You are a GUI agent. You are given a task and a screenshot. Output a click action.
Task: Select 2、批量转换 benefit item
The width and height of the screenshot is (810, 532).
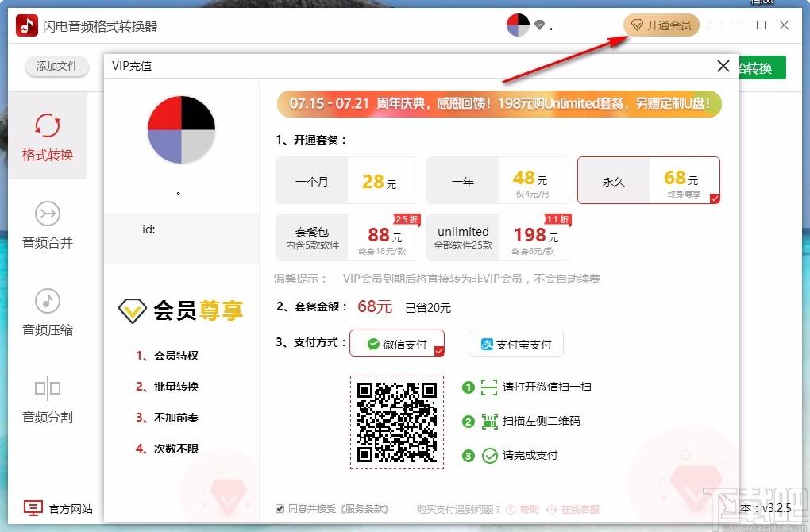coord(167,387)
